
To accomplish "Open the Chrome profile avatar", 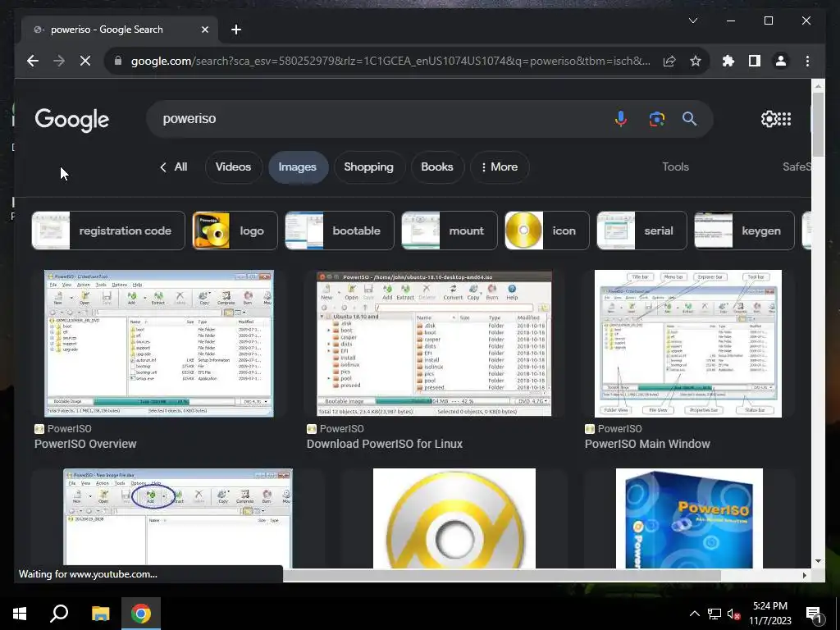I will coord(781,61).
